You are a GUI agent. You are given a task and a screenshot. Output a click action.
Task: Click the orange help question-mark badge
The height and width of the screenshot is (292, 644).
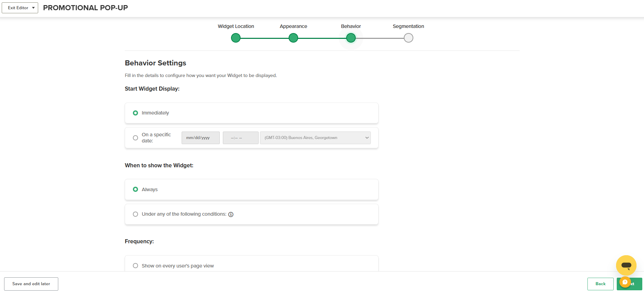625,282
